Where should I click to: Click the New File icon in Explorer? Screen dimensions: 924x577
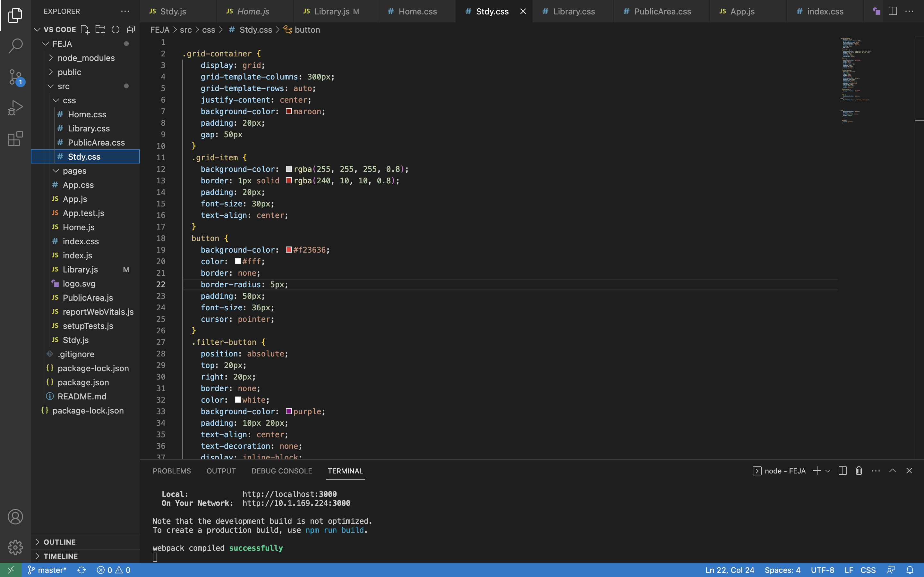coord(85,29)
